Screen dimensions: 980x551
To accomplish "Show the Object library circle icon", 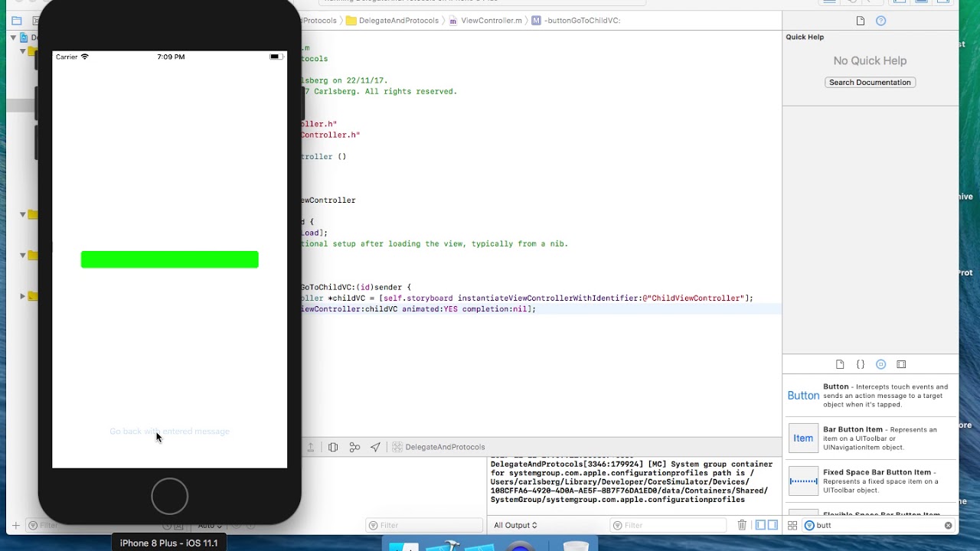I will coord(880,364).
